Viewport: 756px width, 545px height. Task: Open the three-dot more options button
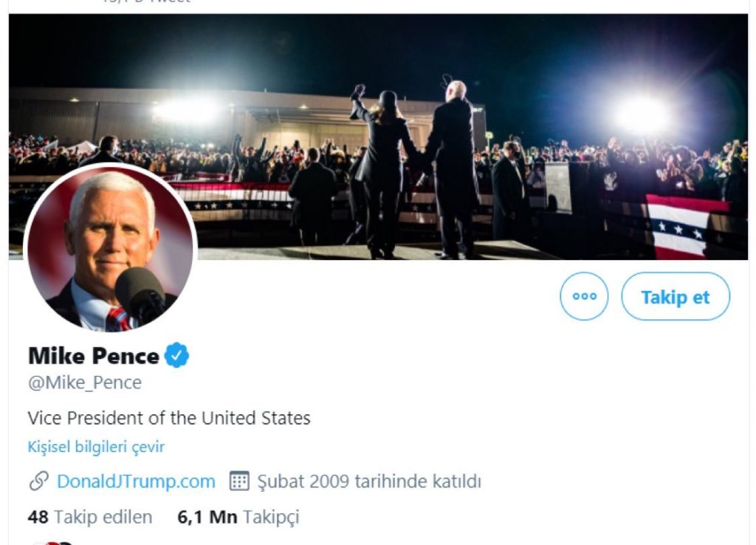pyautogui.click(x=584, y=296)
